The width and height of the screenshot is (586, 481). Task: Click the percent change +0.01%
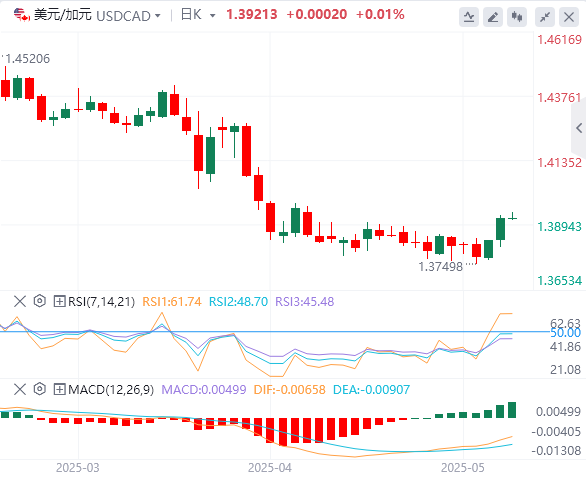point(380,15)
